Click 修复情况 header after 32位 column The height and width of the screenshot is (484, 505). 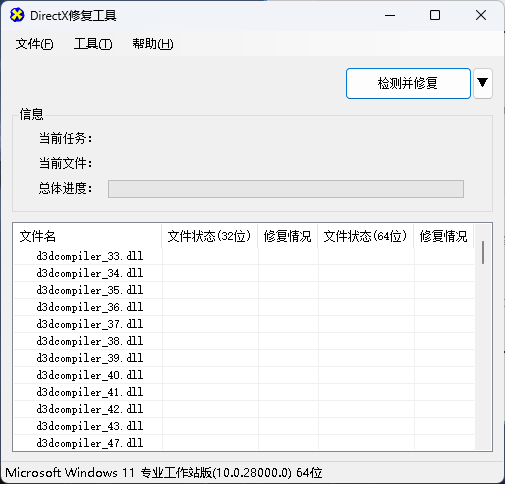[287, 236]
